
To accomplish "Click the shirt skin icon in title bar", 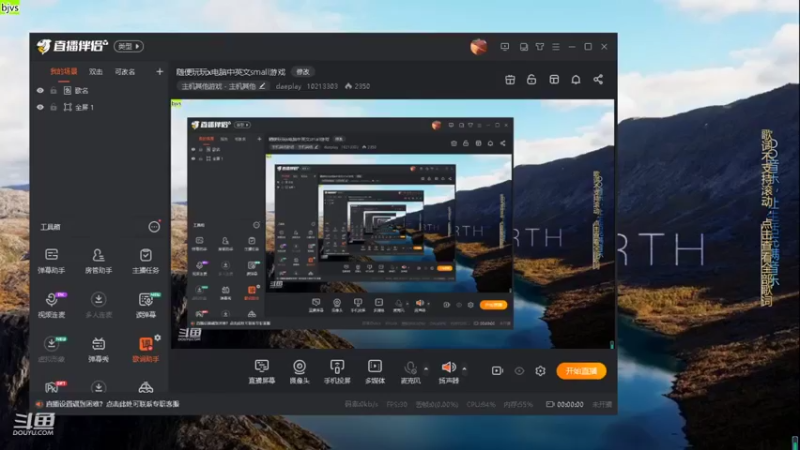I will (x=540, y=46).
